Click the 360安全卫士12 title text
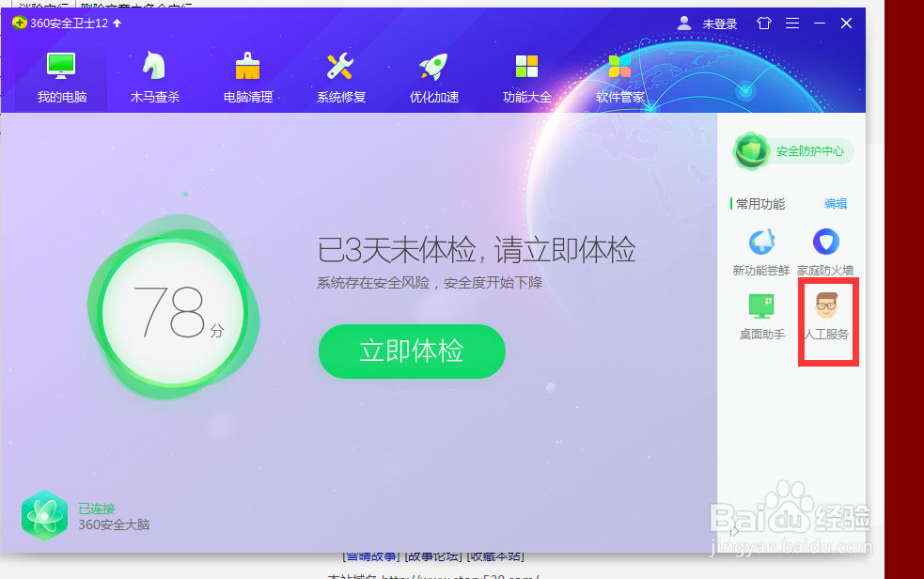Viewport: 924px width, 579px height. (69, 23)
